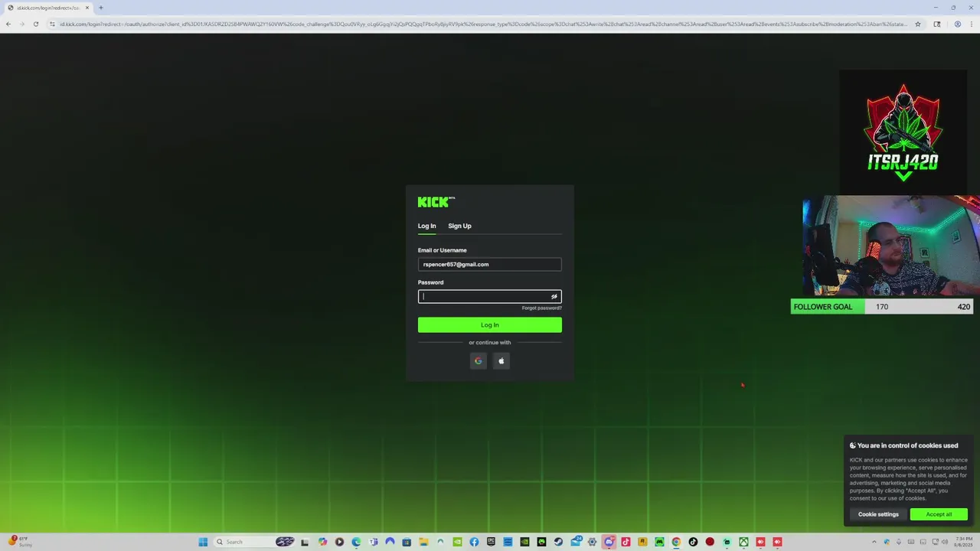The height and width of the screenshot is (551, 980).
Task: Open Cookie settings
Action: click(x=878, y=514)
